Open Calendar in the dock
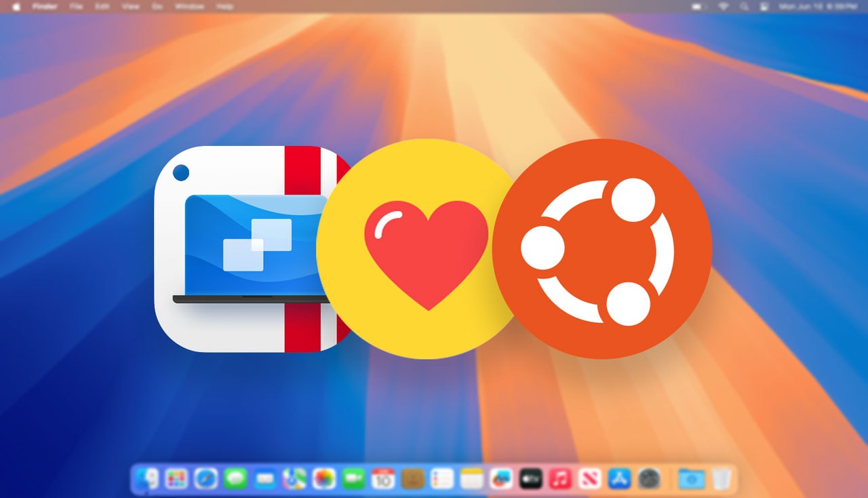The image size is (868, 498). pos(383,479)
